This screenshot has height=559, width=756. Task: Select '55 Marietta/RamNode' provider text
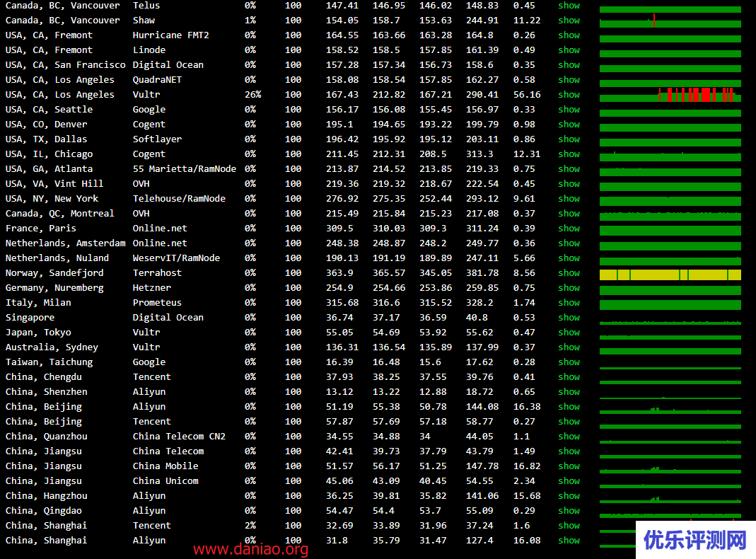tap(185, 169)
